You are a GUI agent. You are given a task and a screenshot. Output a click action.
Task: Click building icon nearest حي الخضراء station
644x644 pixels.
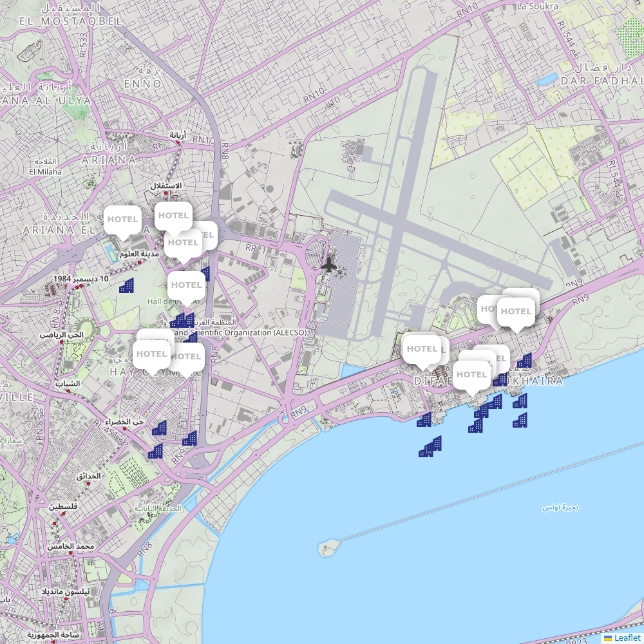(x=159, y=428)
